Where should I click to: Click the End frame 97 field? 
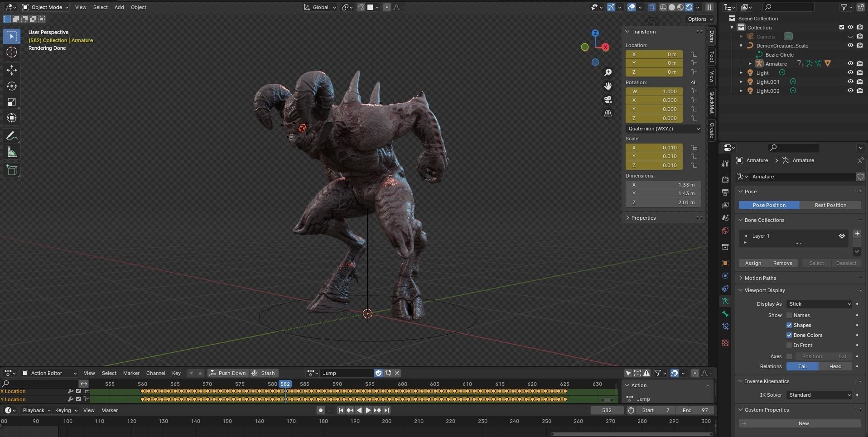point(695,410)
